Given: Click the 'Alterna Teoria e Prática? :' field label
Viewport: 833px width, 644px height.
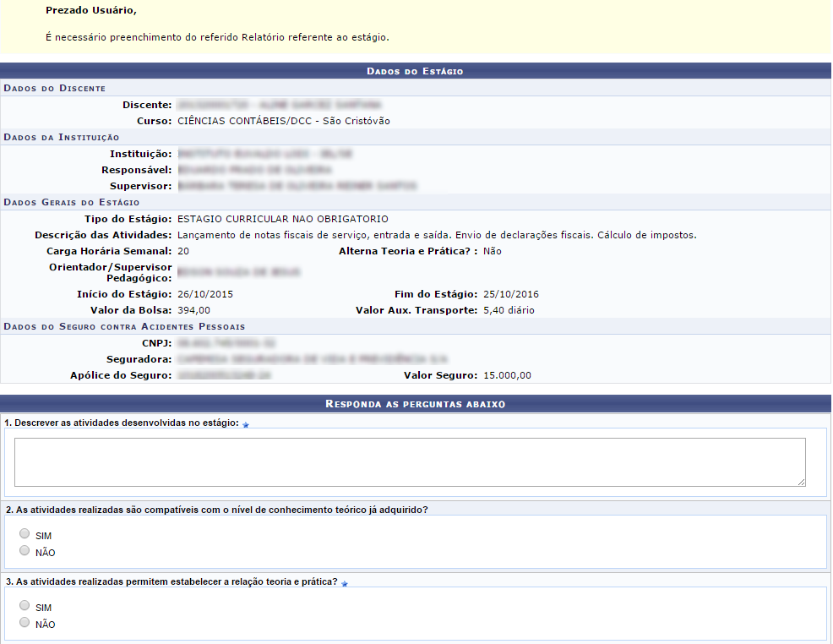Looking at the screenshot, I should tap(409, 251).
